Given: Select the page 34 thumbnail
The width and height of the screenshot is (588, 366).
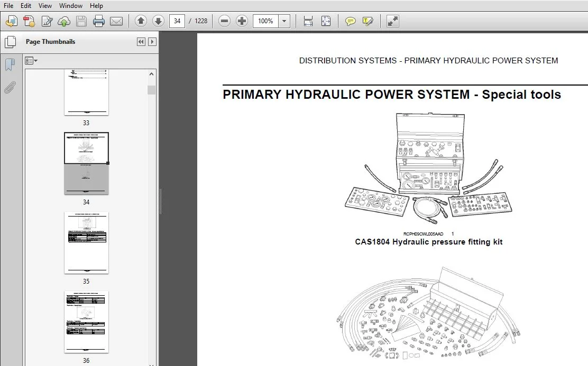Looking at the screenshot, I should point(86,163).
